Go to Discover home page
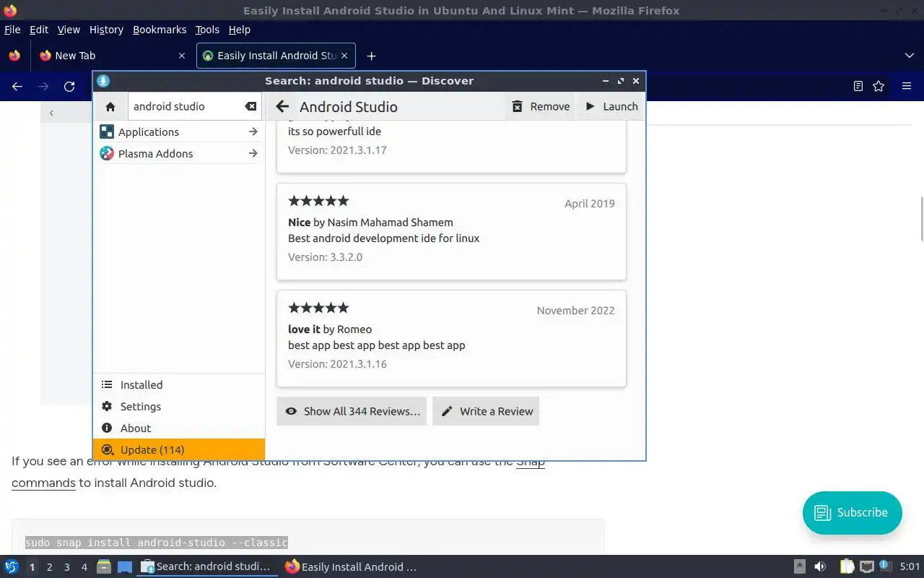Screen dimensions: 924x578 (x=110, y=106)
